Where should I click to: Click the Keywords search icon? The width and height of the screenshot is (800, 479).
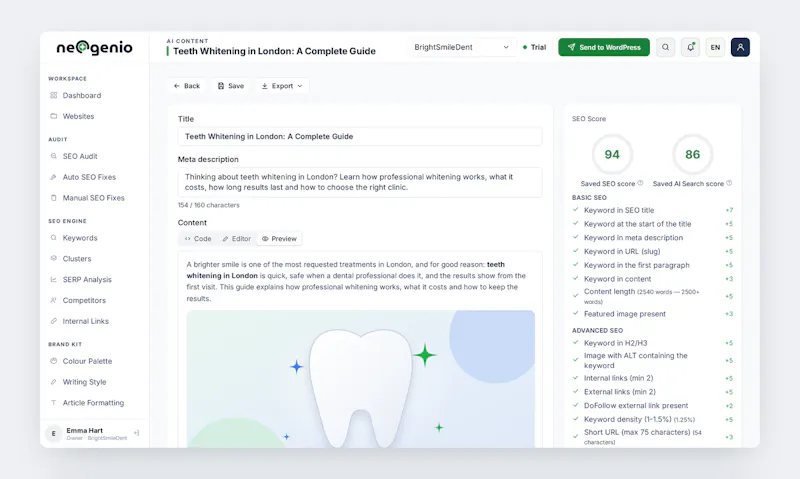click(x=54, y=238)
